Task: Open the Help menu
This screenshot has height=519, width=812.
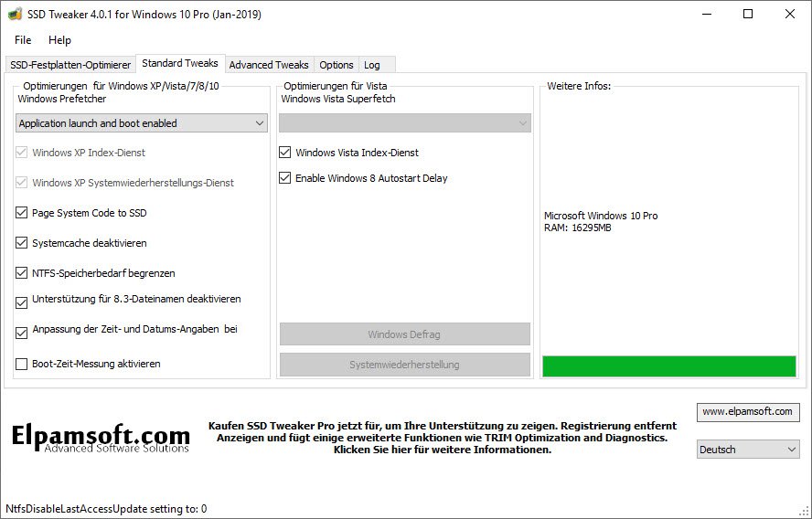Action: pyautogui.click(x=59, y=40)
